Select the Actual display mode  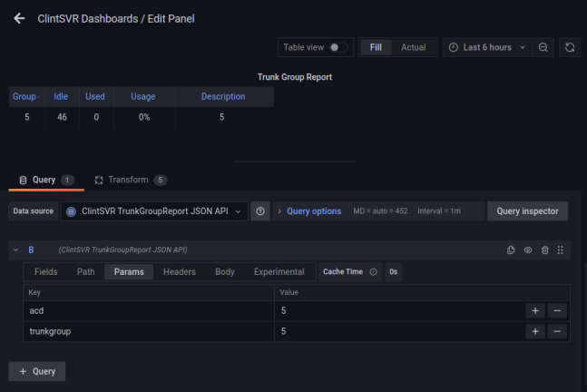coord(413,47)
